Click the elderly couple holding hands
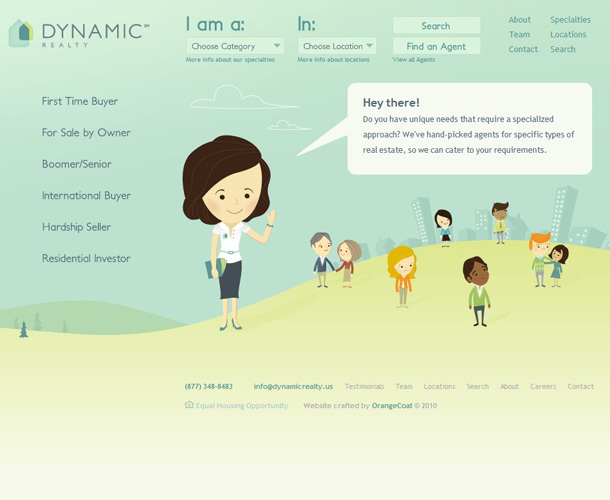This screenshot has width=610, height=500. [x=335, y=260]
